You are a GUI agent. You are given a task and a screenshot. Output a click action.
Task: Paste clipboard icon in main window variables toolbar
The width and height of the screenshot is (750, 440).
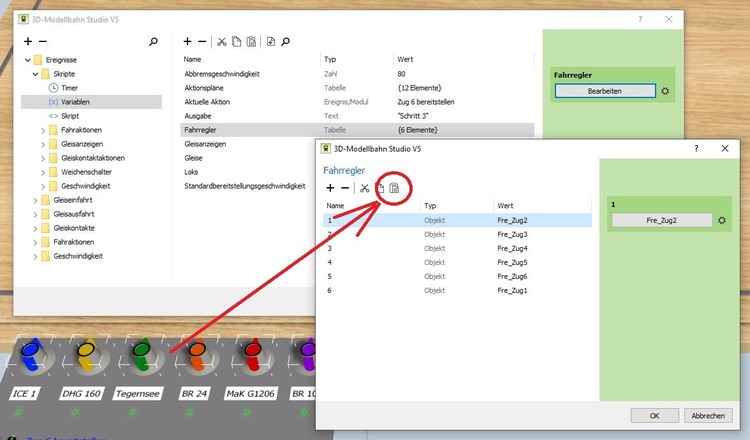(251, 42)
